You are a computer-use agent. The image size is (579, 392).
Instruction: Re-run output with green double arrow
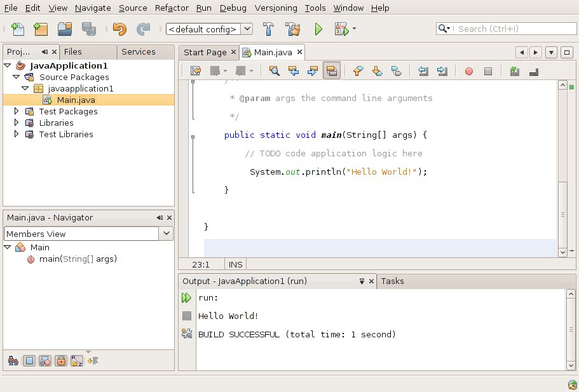tap(186, 297)
